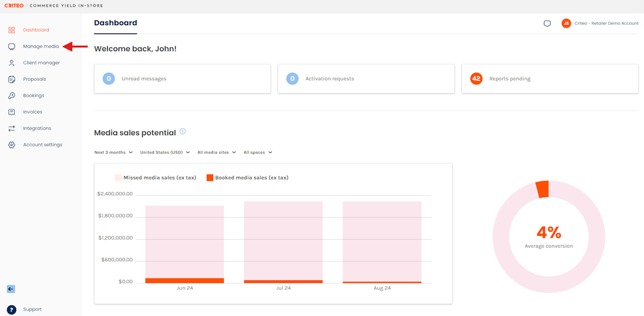Open the United States (USD) dropdown
The image size is (644, 316).
165,152
